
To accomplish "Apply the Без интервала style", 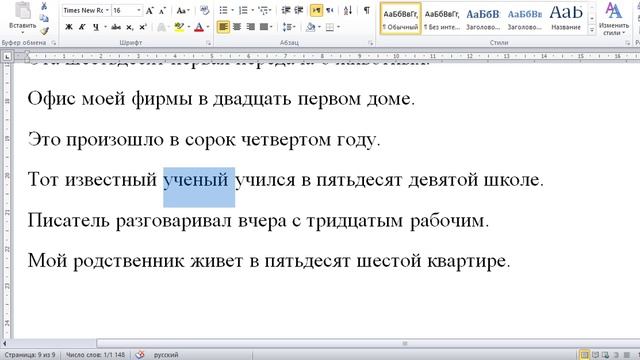I will pyautogui.click(x=442, y=18).
